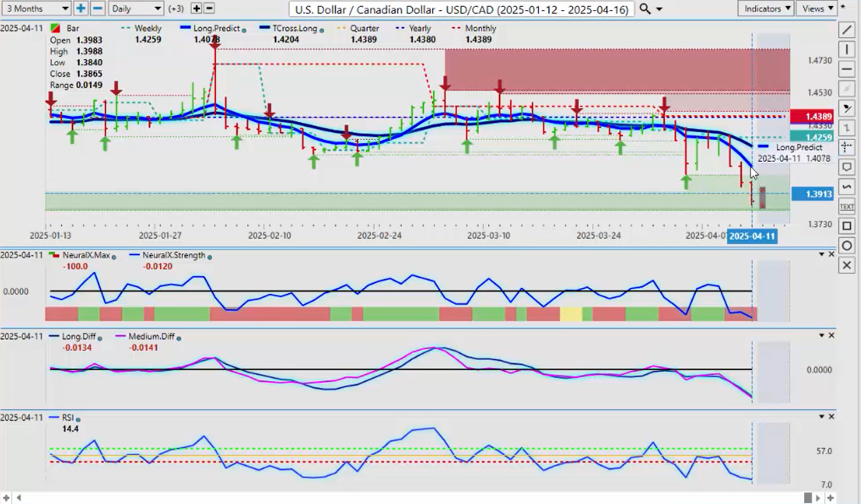This screenshot has width=861, height=504.
Task: Click the search magnifier icon beside symbol
Action: click(645, 8)
